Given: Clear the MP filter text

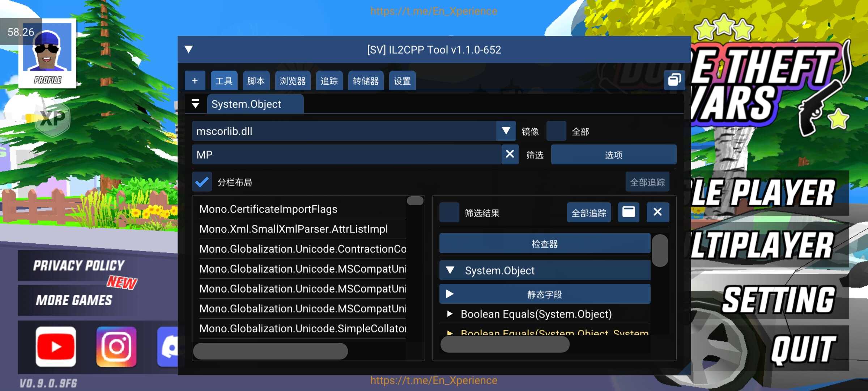Looking at the screenshot, I should click(510, 155).
